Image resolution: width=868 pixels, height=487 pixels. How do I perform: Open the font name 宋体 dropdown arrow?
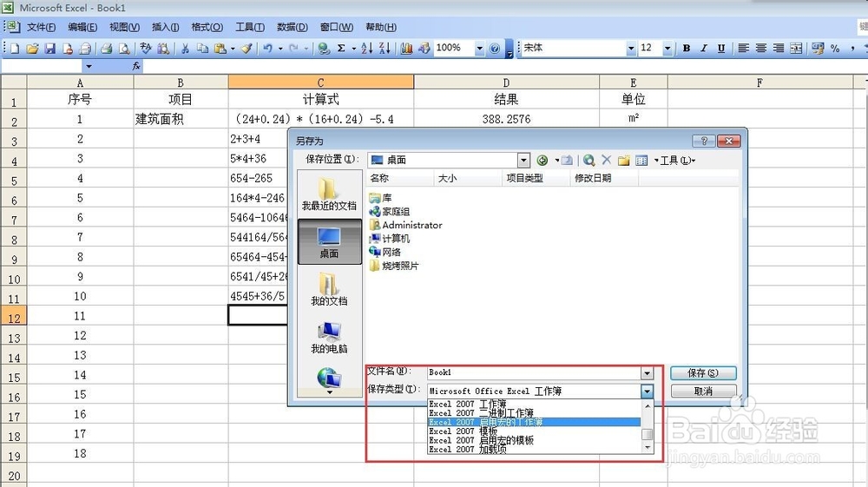630,49
